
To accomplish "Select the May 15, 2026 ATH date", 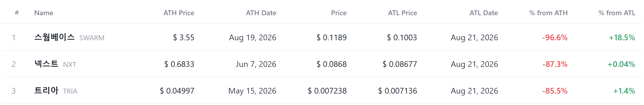I will pos(252,91).
